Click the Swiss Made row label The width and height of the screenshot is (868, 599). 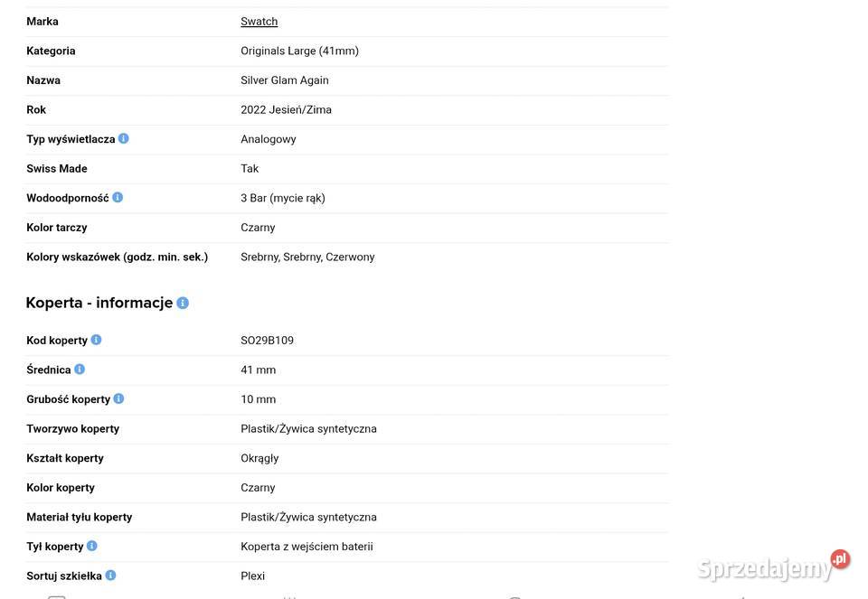tap(57, 168)
